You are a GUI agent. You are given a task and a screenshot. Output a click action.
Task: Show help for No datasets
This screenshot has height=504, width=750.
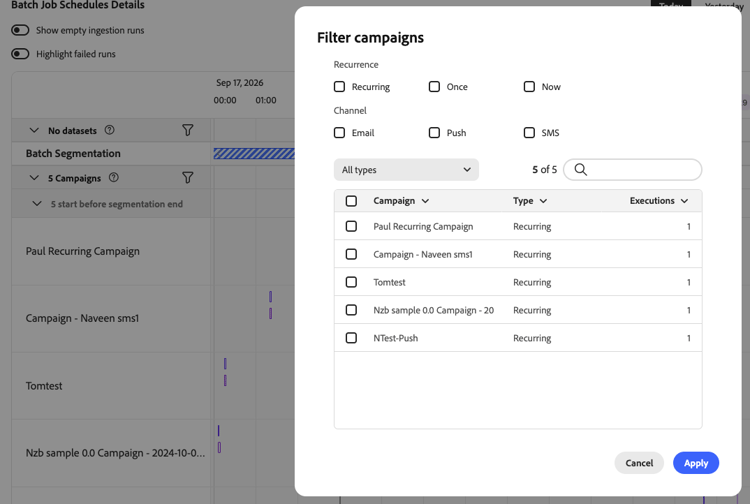(110, 130)
